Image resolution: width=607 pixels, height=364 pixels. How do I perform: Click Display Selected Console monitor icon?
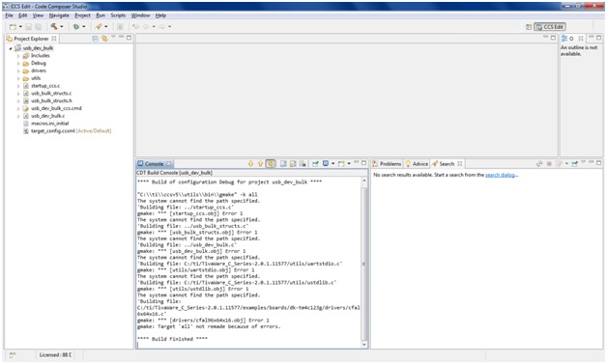tap(326, 163)
